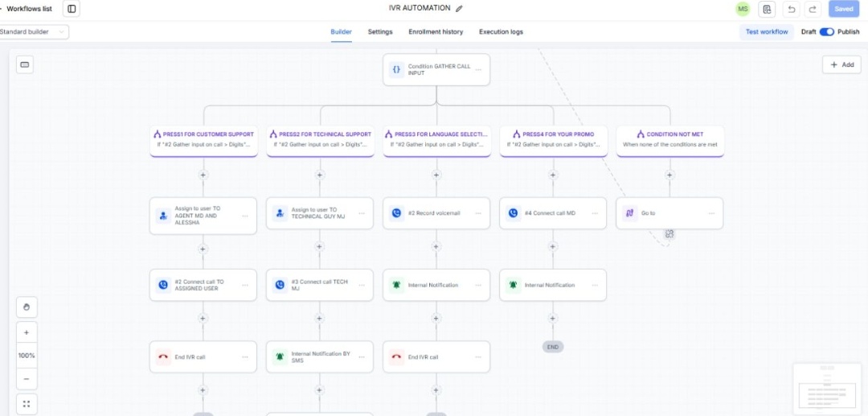Open options menu of Condition GATHER CALL INPUT
868x416 pixels.
(x=478, y=70)
